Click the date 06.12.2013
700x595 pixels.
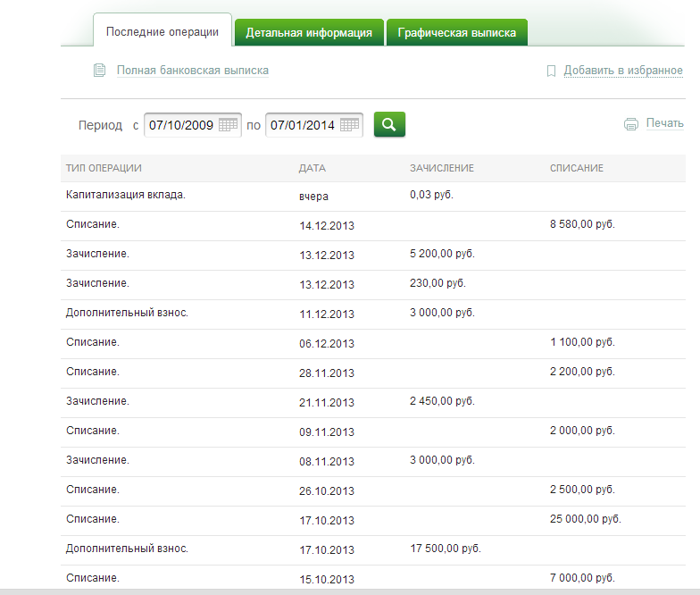[327, 343]
